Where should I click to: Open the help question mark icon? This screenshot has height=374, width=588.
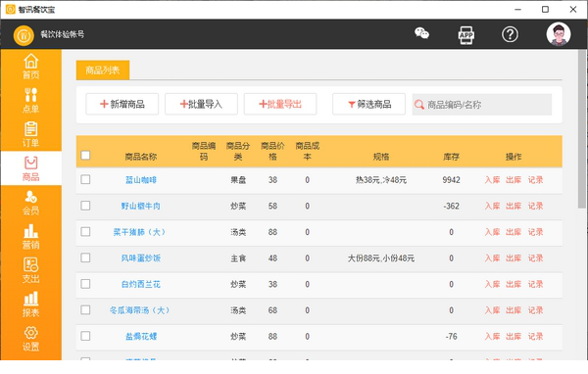(510, 34)
